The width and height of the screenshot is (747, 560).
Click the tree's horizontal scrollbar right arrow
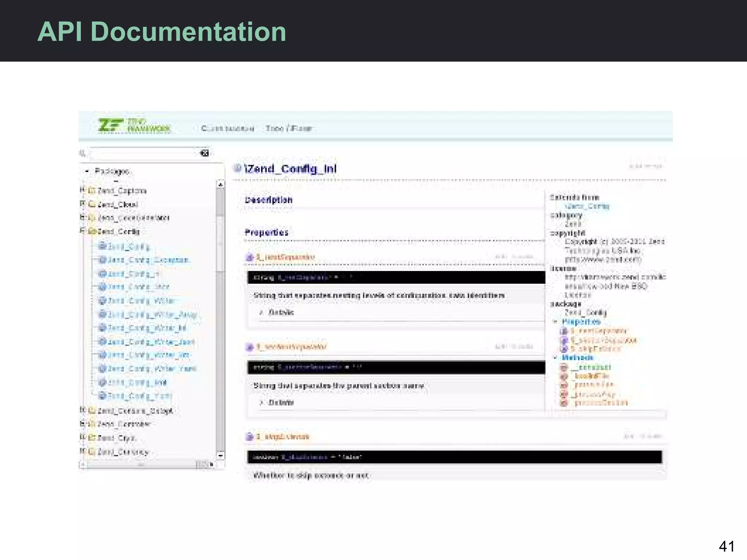[211, 465]
